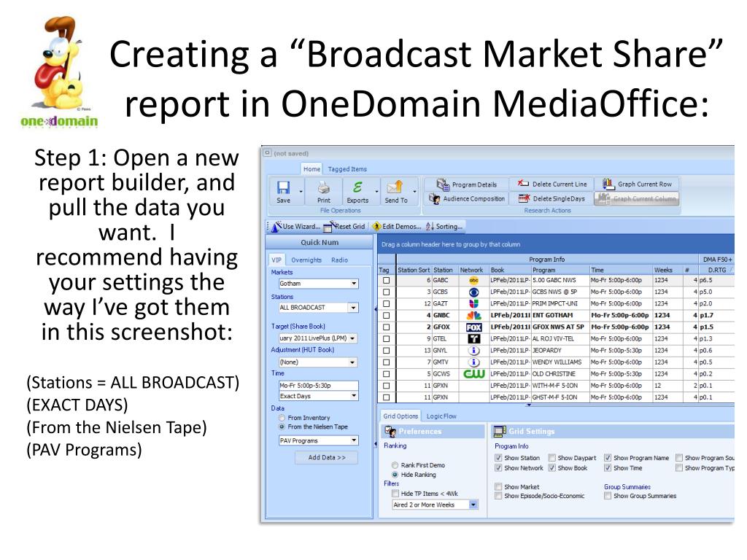The height and width of the screenshot is (560, 747).
Task: Open Audience Composition icon
Action: 434,198
